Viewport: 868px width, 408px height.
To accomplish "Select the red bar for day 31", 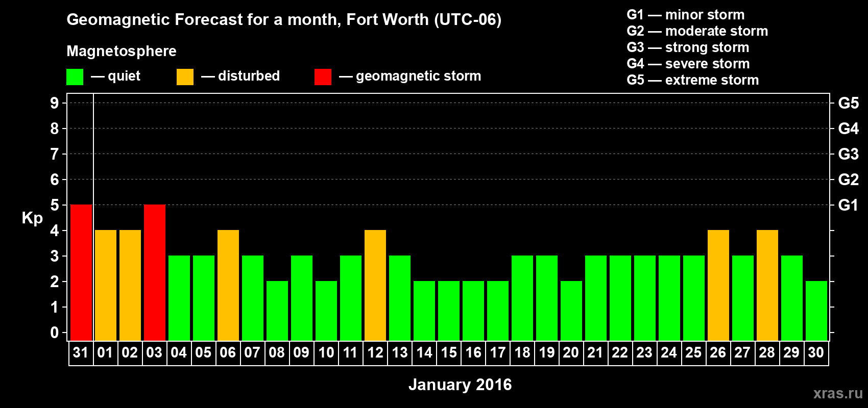I will tap(81, 273).
